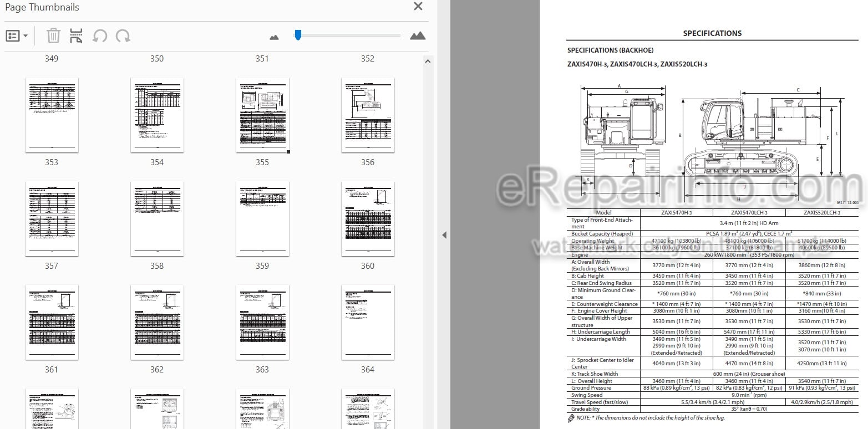Click the L: Overall Height label
868x429 pixels.
coord(591,381)
